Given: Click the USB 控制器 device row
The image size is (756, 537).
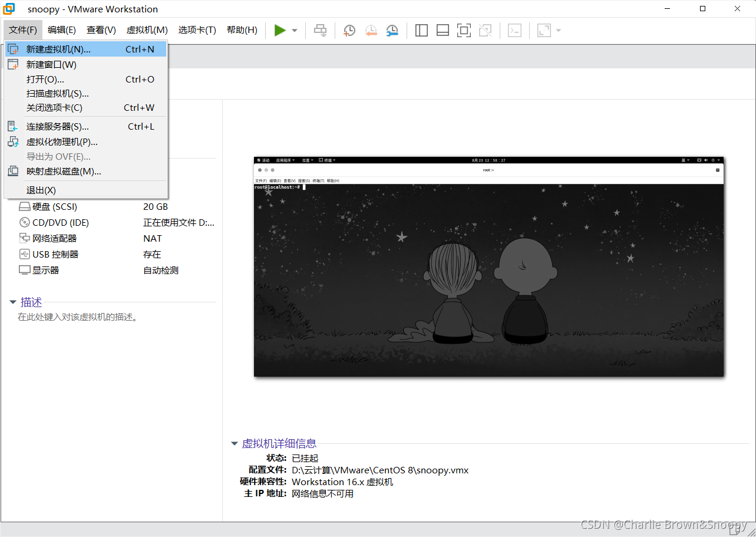Looking at the screenshot, I should [x=117, y=255].
